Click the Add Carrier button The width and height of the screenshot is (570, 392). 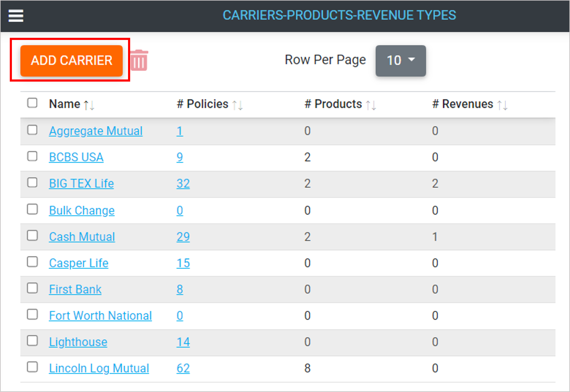click(71, 60)
